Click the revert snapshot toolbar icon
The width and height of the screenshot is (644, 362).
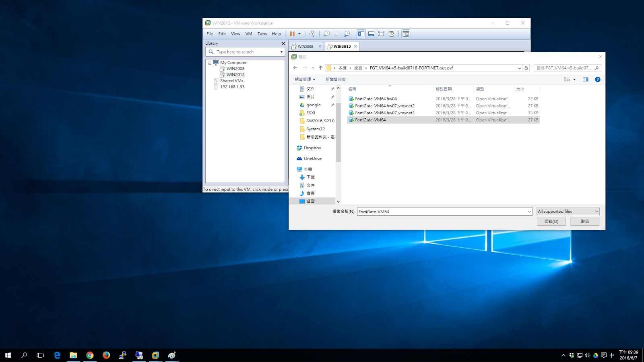tap(337, 34)
